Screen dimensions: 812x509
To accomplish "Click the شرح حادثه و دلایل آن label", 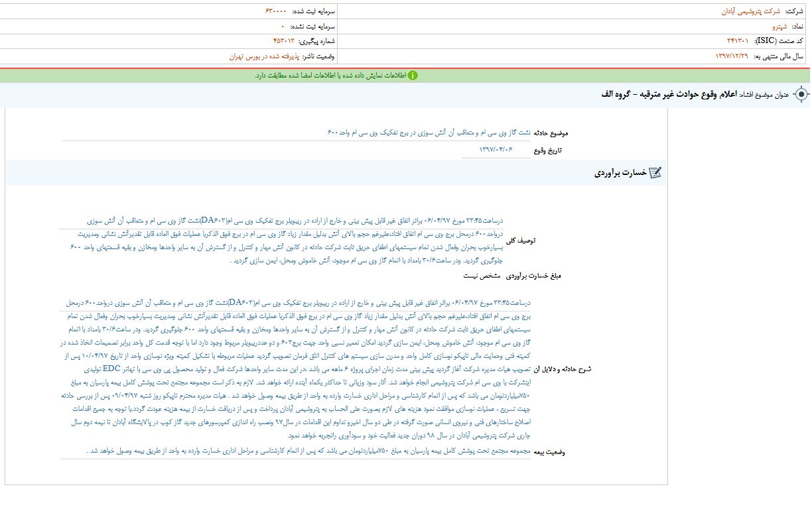I will pos(563,369).
